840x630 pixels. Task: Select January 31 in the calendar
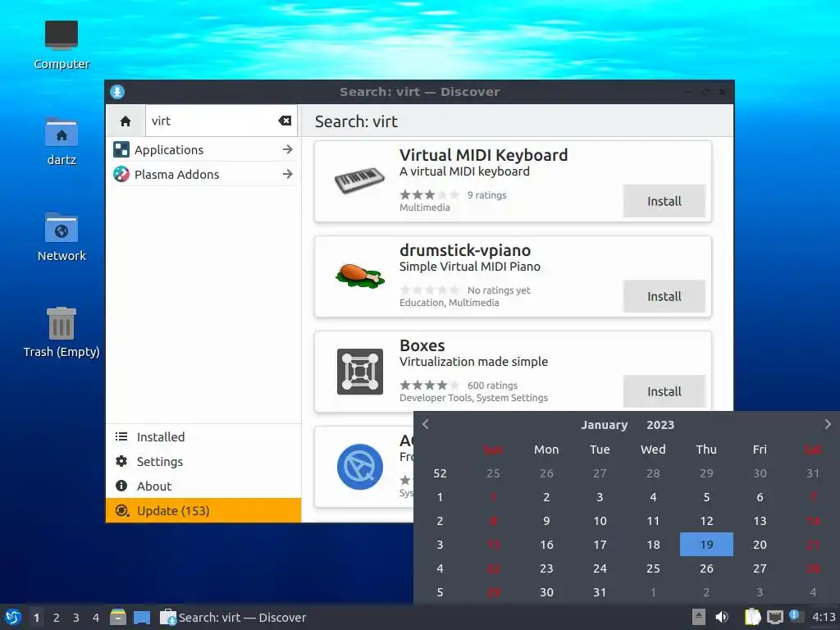point(600,592)
